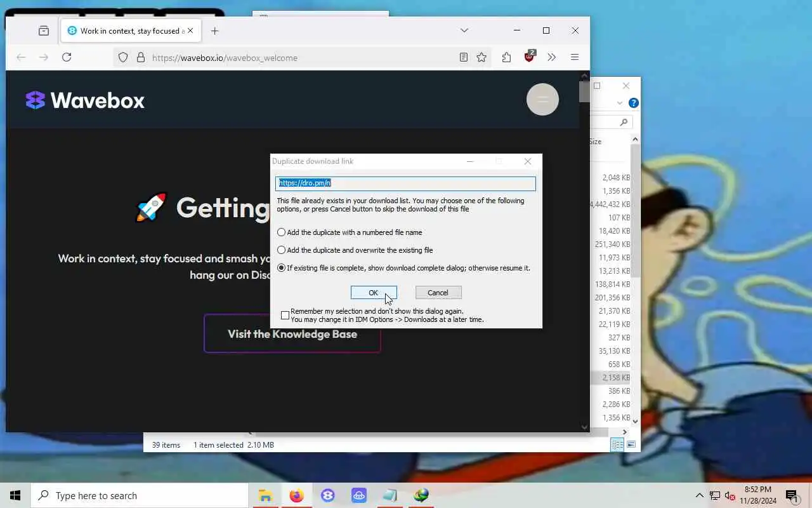Open the list all tabs dropdown

[464, 30]
